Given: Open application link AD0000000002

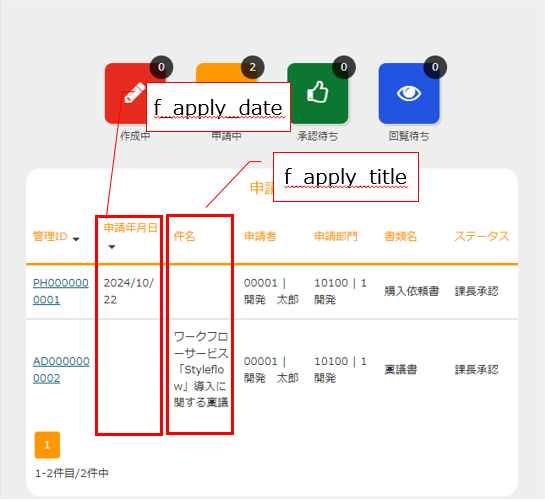Looking at the screenshot, I should tap(61, 370).
